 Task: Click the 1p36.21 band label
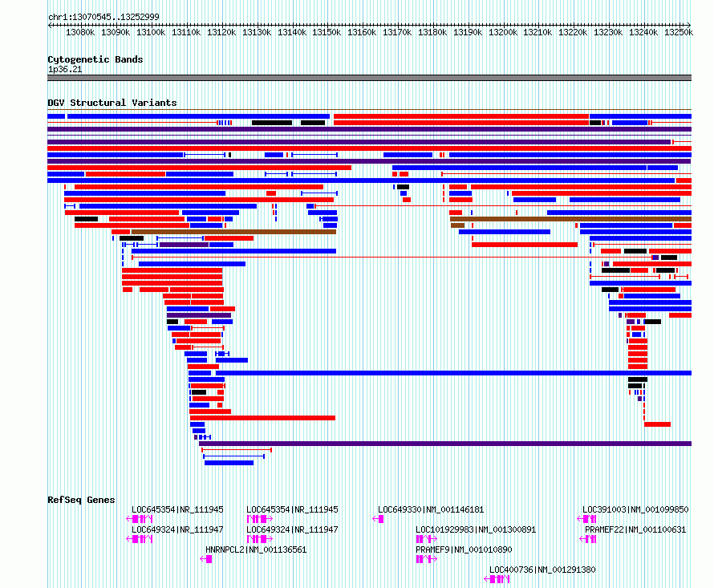(x=65, y=69)
